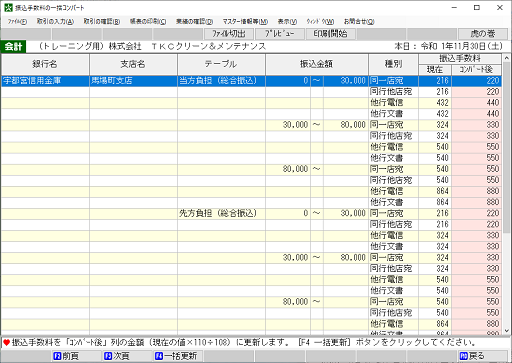Open the お問合せ(Q) menu
This screenshot has height=363, width=512.
[359, 22]
